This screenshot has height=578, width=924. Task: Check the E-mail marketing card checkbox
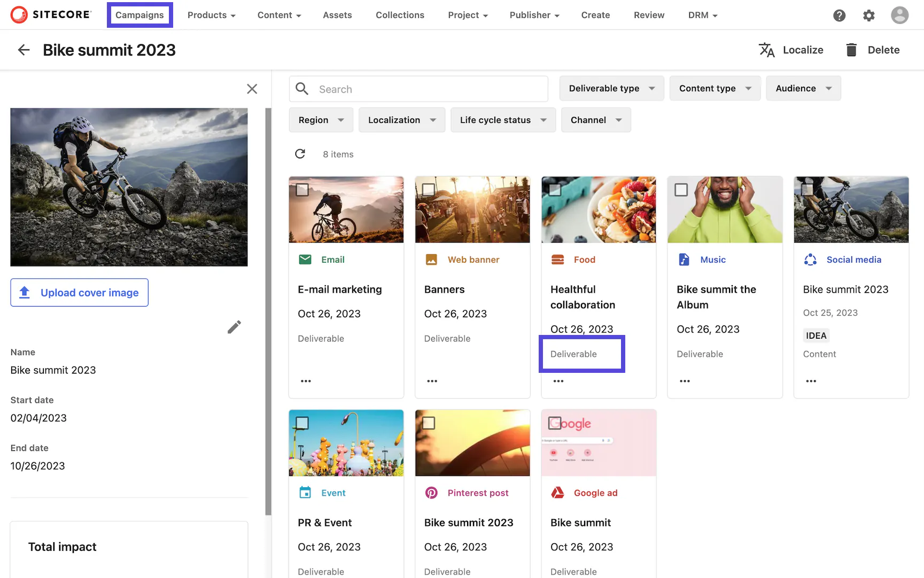(x=302, y=190)
